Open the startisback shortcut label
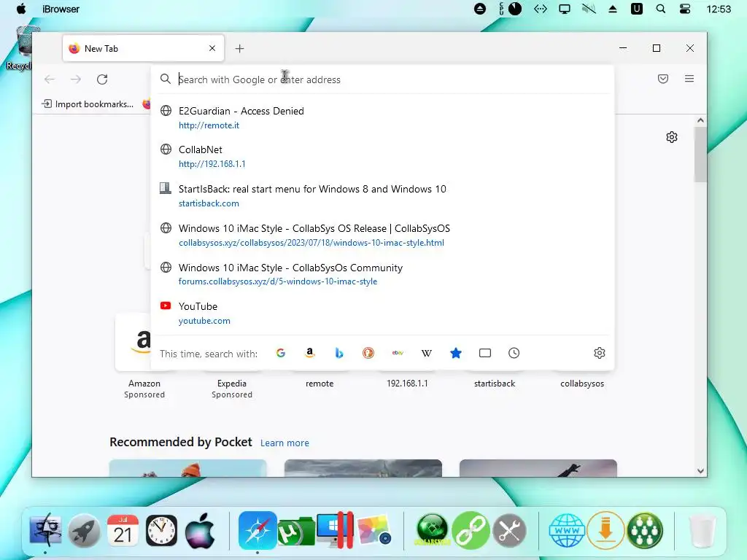 [x=495, y=384]
